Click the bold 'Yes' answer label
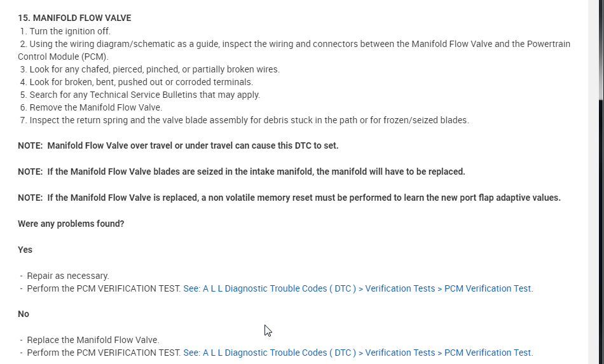 point(25,250)
